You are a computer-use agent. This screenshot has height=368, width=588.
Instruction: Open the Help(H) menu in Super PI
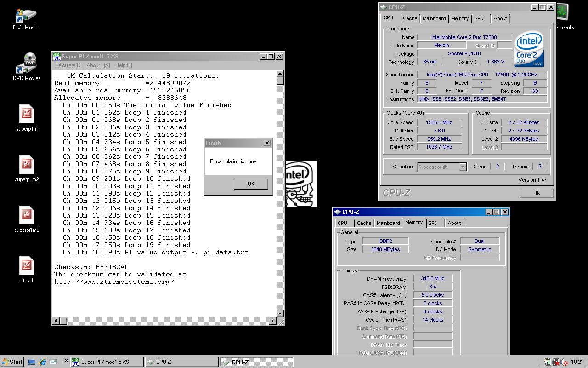pos(124,65)
